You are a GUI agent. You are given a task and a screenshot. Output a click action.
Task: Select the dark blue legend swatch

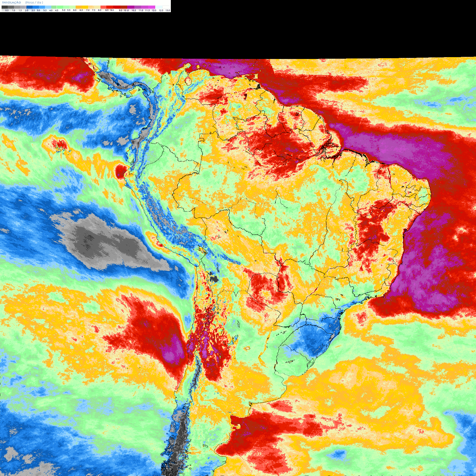pyautogui.click(x=29, y=7)
